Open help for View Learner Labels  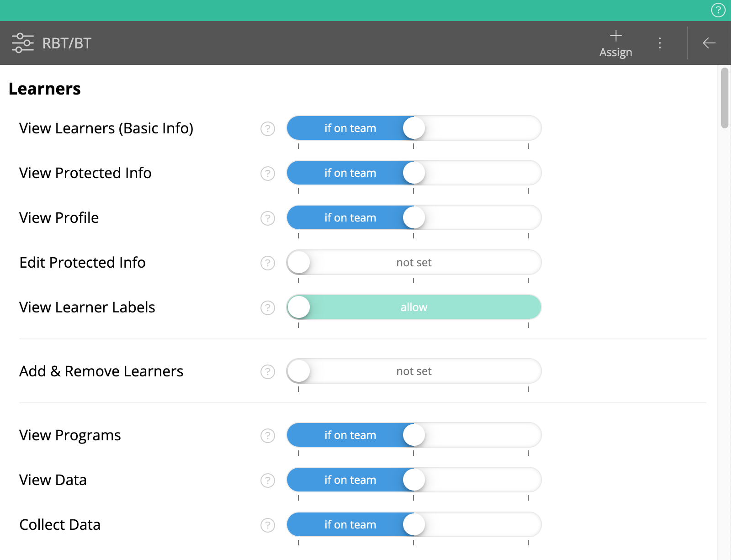(x=268, y=308)
